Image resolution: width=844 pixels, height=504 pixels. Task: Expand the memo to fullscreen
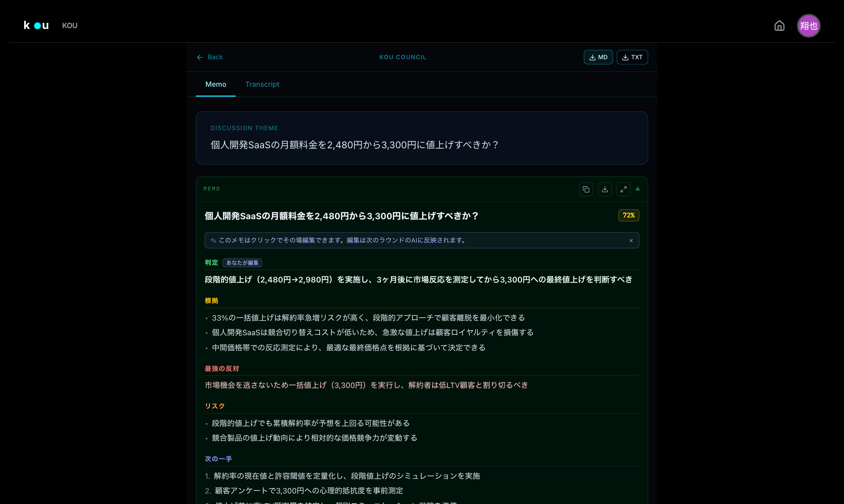tap(623, 189)
